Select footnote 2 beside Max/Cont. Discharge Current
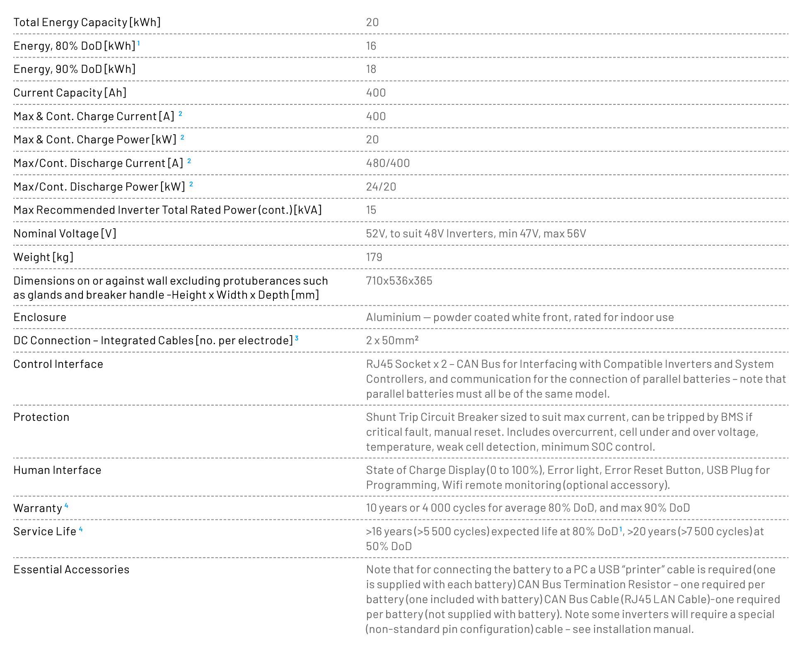Viewport: 812px width, 652px height. (x=189, y=161)
